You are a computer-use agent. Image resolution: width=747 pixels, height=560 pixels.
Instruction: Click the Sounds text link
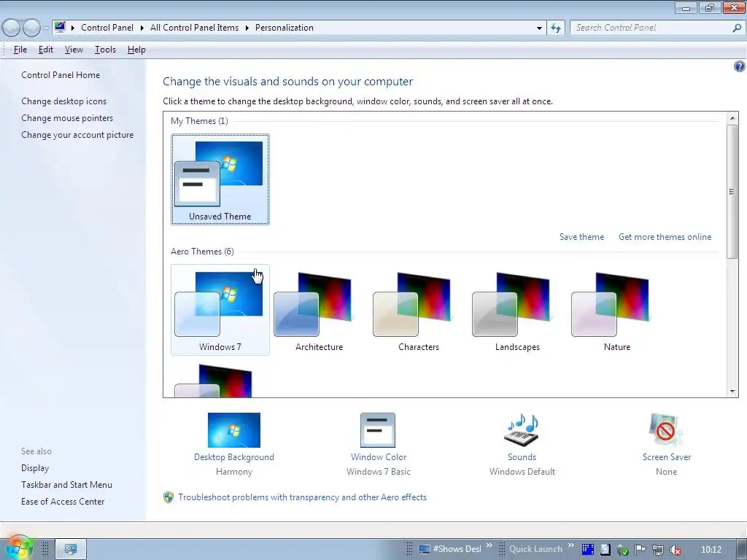tap(522, 457)
